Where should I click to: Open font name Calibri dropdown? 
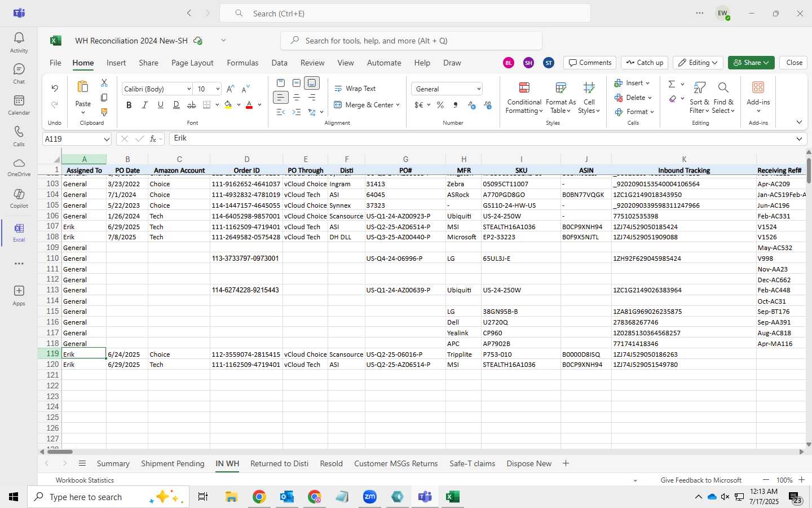point(189,89)
